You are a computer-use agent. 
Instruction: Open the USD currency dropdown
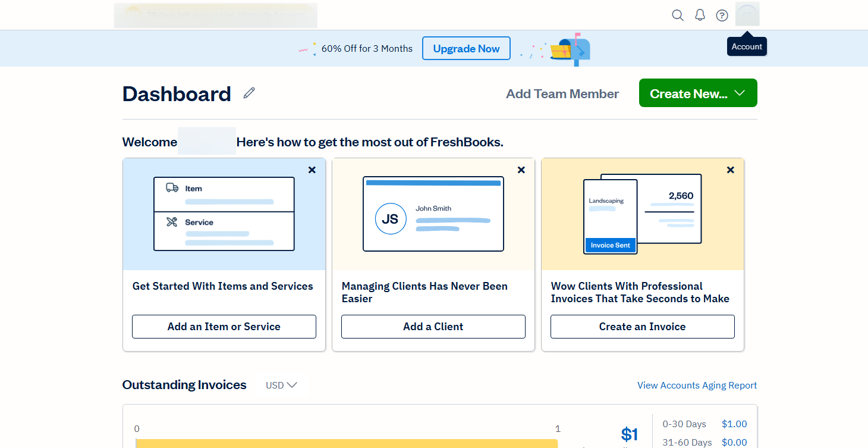[281, 385]
